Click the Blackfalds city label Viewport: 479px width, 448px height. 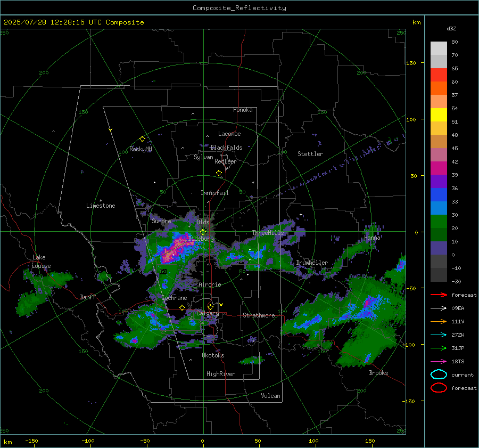tap(226, 148)
